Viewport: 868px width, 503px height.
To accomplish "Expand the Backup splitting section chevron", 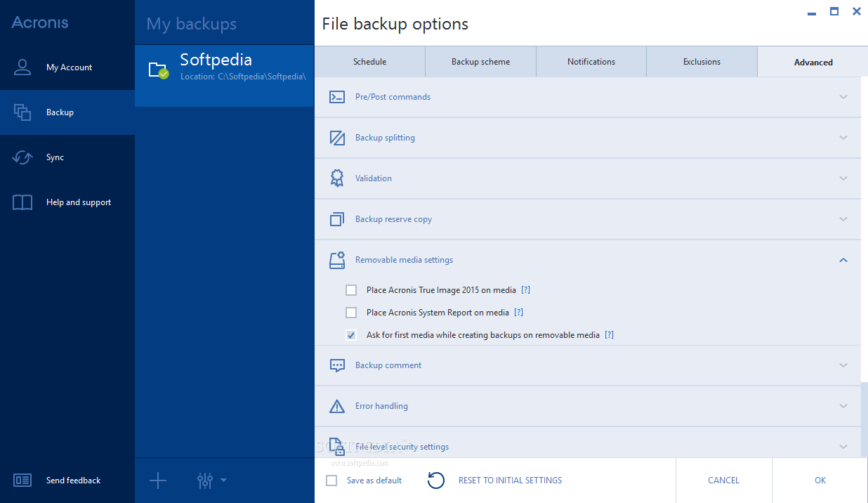I will coord(843,138).
